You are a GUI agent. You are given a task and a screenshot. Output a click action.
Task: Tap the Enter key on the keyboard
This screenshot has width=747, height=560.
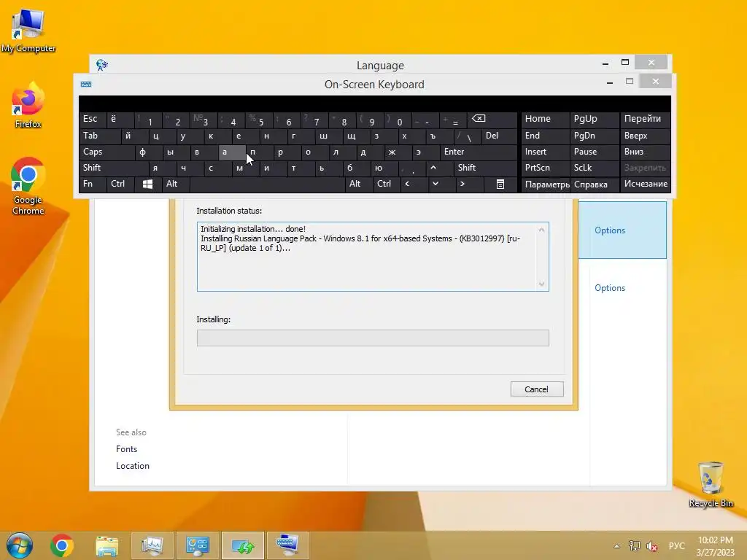479,152
